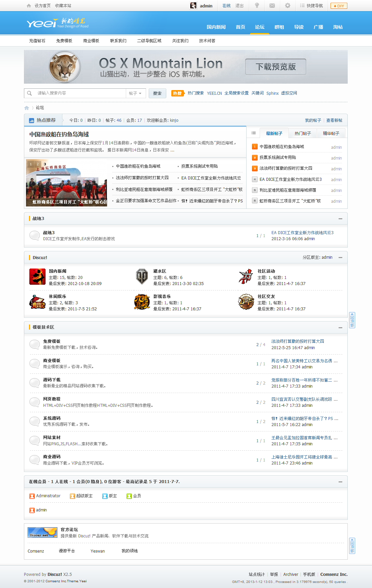Click the 虹桥商务区 slideshow photo
Screen dimensions: 372x588
pos(66,183)
